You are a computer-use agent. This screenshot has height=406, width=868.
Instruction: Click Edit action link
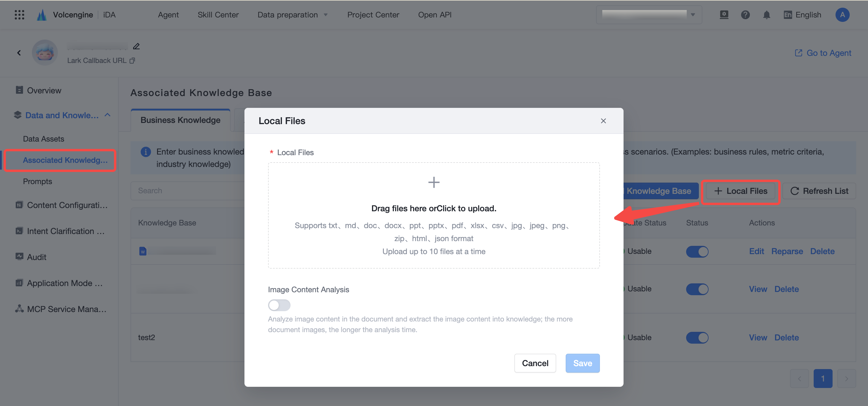click(x=756, y=251)
